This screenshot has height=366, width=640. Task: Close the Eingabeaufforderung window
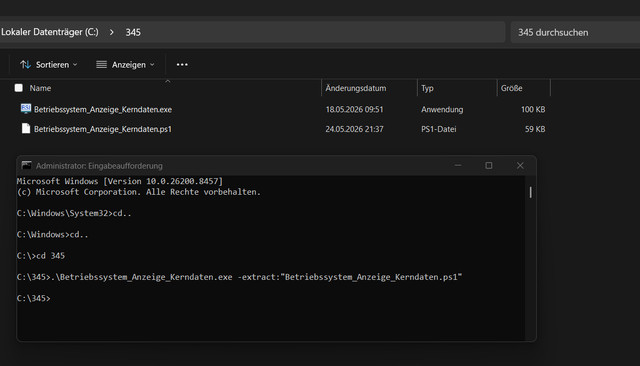pos(520,165)
